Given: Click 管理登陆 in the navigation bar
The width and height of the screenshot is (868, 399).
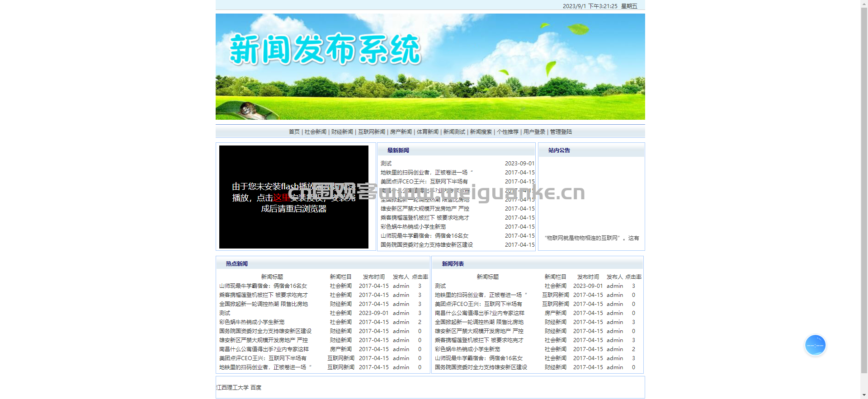Looking at the screenshot, I should (561, 132).
